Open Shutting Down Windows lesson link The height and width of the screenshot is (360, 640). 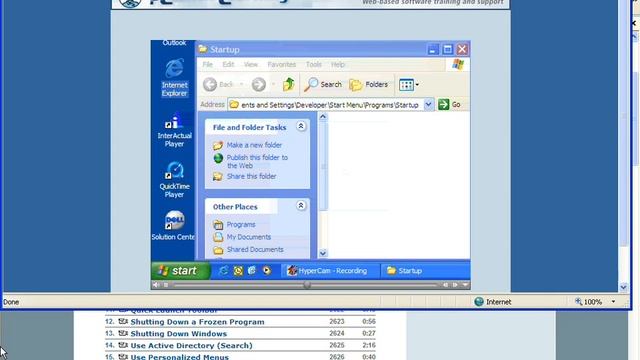(178, 333)
